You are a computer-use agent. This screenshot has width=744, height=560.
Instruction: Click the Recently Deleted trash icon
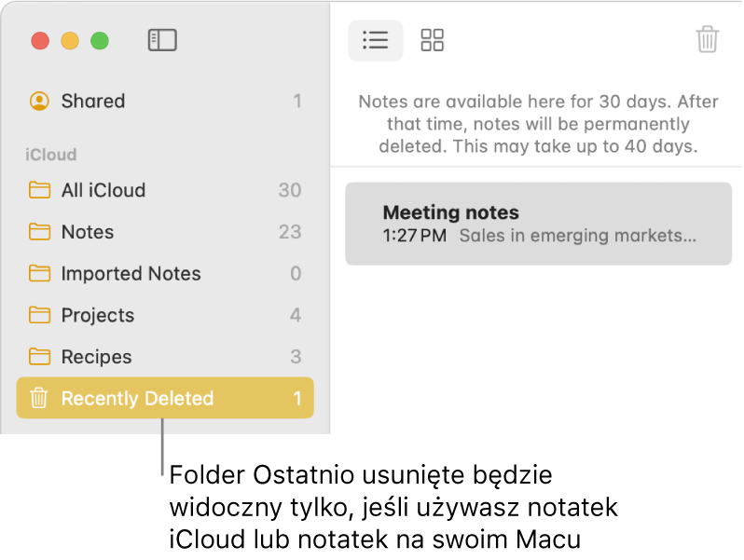click(x=39, y=399)
